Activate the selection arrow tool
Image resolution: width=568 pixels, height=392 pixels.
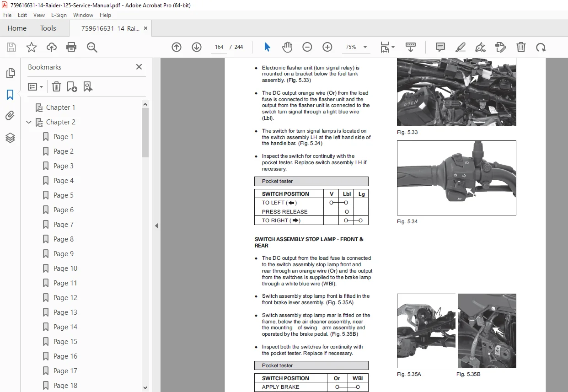[x=267, y=47]
